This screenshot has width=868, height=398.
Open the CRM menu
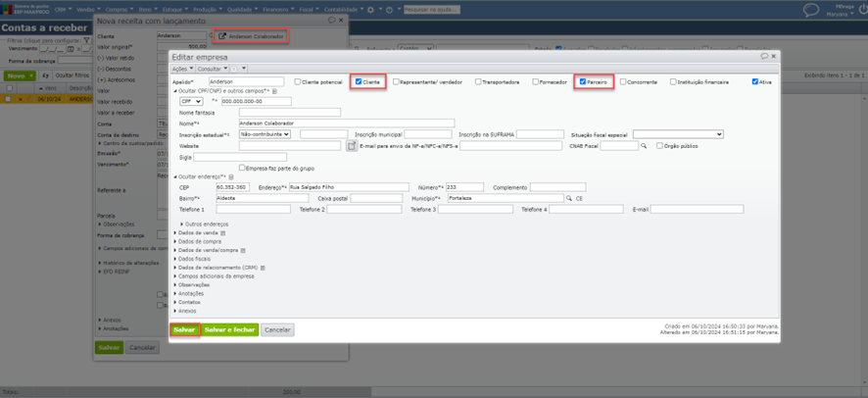(x=63, y=10)
